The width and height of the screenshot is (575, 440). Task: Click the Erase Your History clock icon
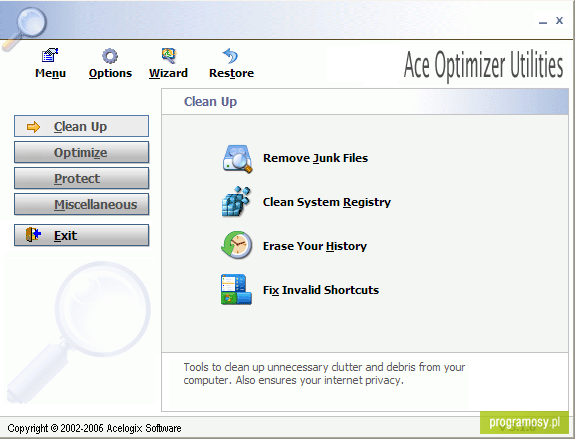point(237,245)
